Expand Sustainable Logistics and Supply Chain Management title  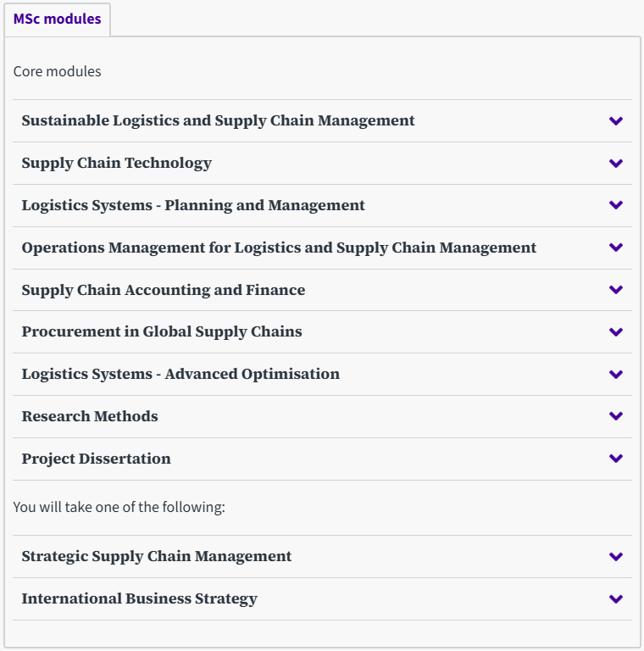tap(218, 120)
